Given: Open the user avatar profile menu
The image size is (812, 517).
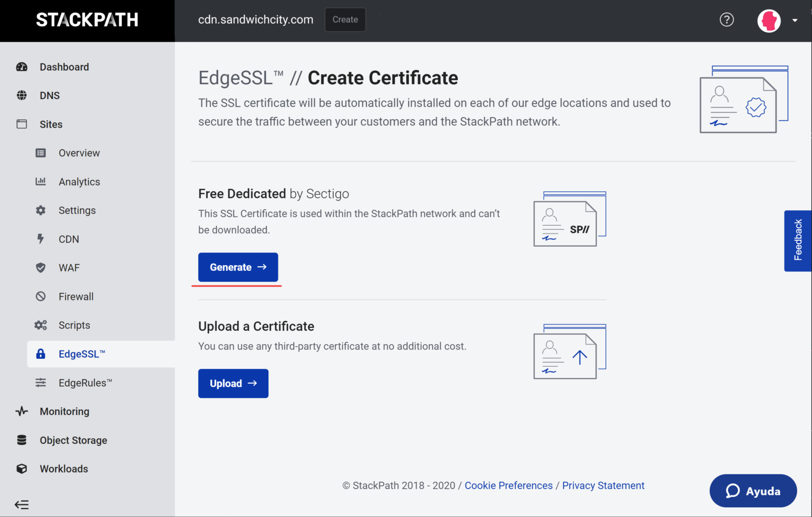Looking at the screenshot, I should click(x=769, y=21).
